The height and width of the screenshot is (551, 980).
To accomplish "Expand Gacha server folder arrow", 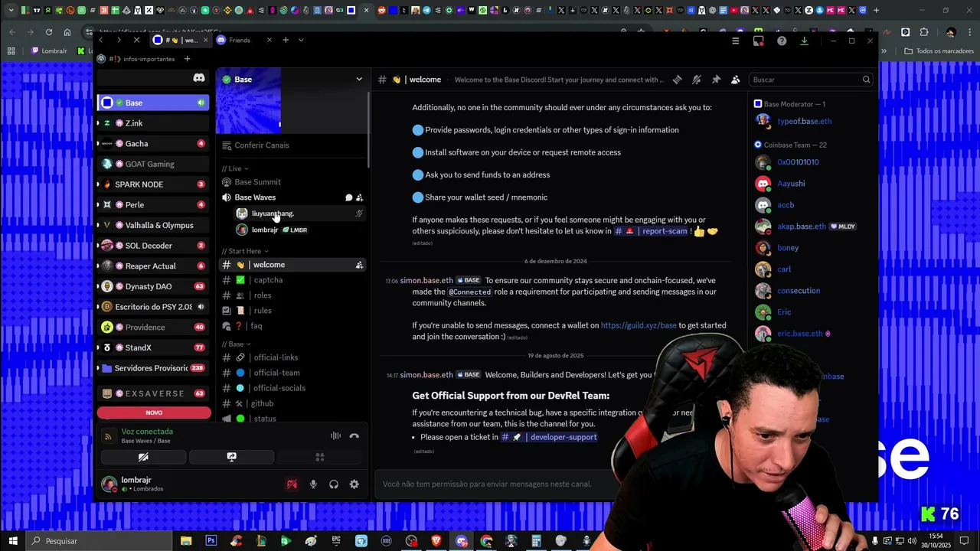I will click(x=99, y=144).
